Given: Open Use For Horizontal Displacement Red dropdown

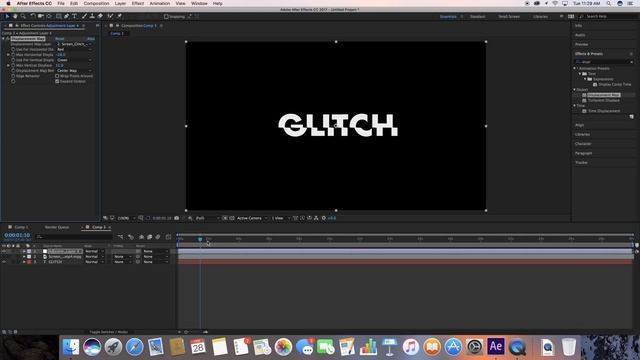Looking at the screenshot, I should pyautogui.click(x=74, y=49).
